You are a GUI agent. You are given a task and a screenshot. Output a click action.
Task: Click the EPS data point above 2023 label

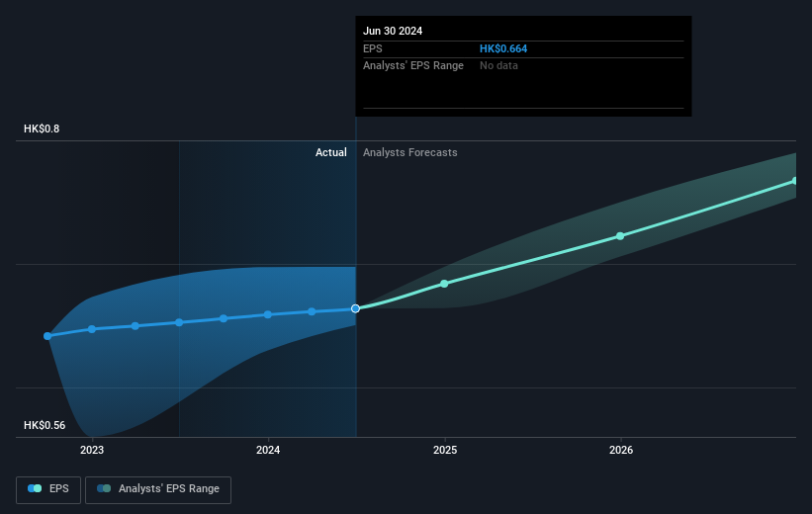92,329
